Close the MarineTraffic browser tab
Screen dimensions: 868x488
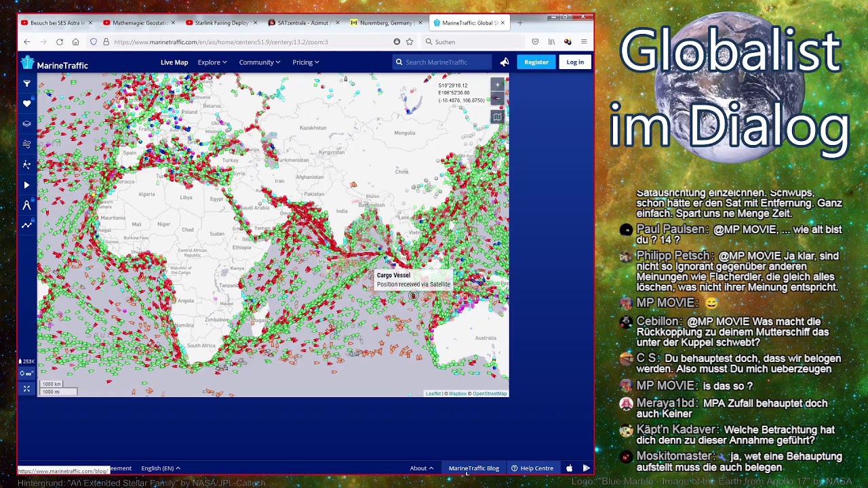click(x=503, y=23)
